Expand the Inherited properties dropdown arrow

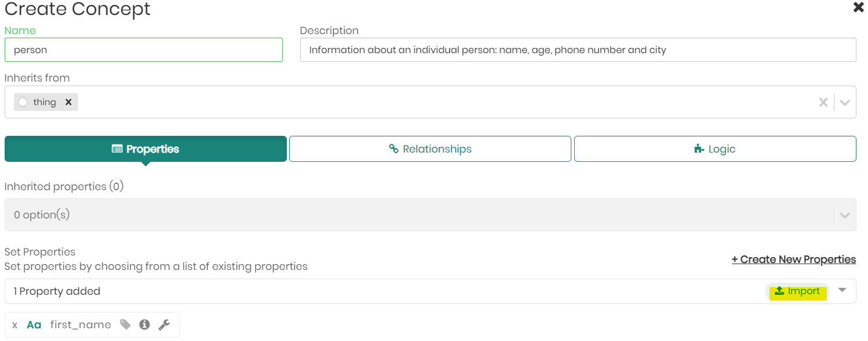(x=845, y=215)
